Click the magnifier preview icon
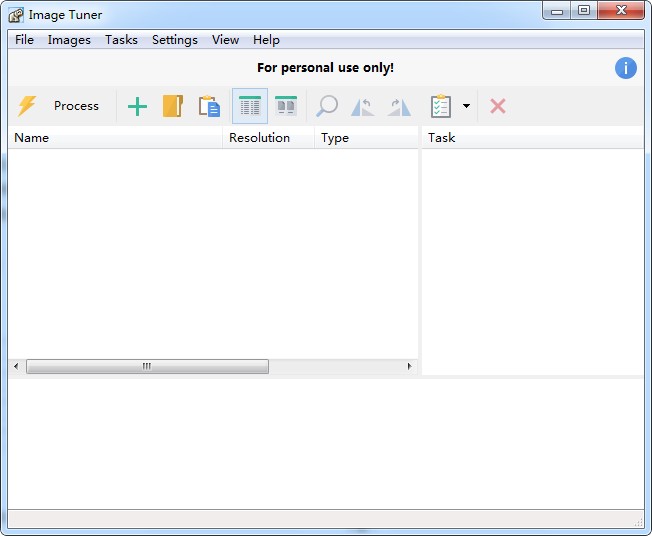The image size is (652, 536). (x=327, y=106)
